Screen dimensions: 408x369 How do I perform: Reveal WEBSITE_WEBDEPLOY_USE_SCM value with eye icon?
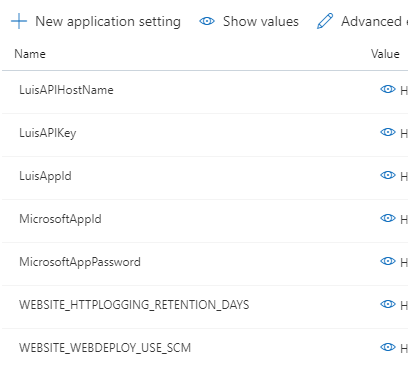pyautogui.click(x=388, y=347)
